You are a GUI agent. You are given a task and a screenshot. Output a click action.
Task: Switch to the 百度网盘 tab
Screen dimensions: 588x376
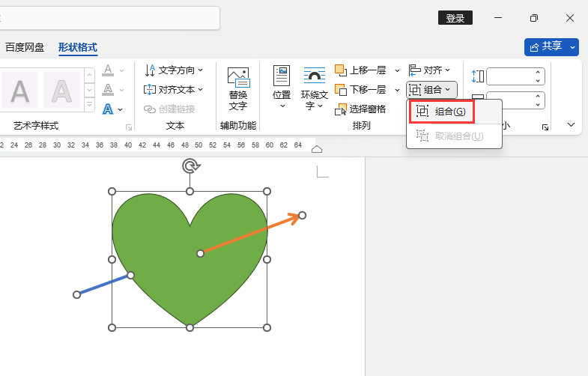25,47
